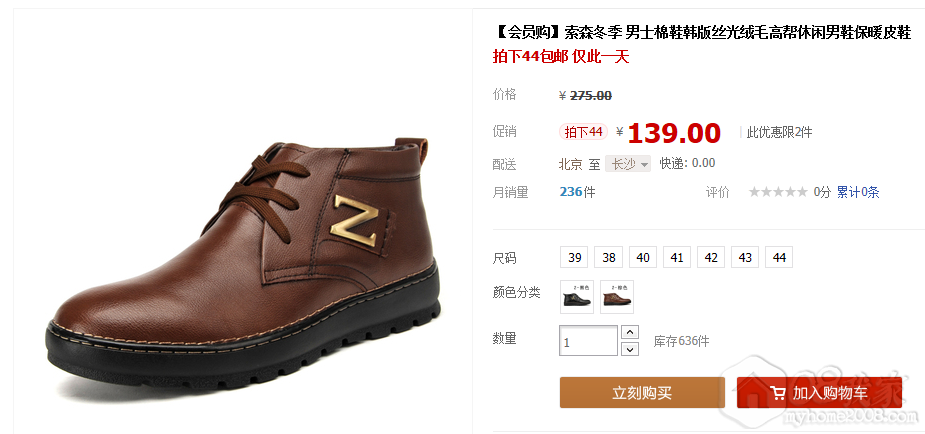Increase quantity with the up arrow
Screen dimensions: 925x434
tap(631, 333)
